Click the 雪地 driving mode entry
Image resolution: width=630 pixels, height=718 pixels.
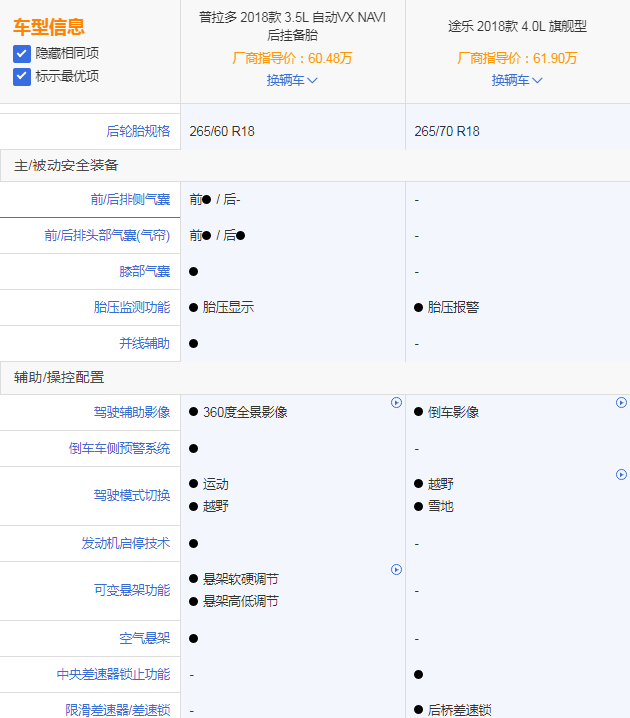tap(440, 506)
